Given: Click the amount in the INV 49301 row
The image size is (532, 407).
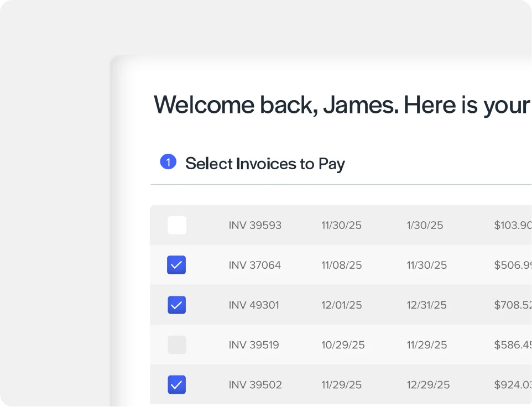Looking at the screenshot, I should (x=513, y=305).
